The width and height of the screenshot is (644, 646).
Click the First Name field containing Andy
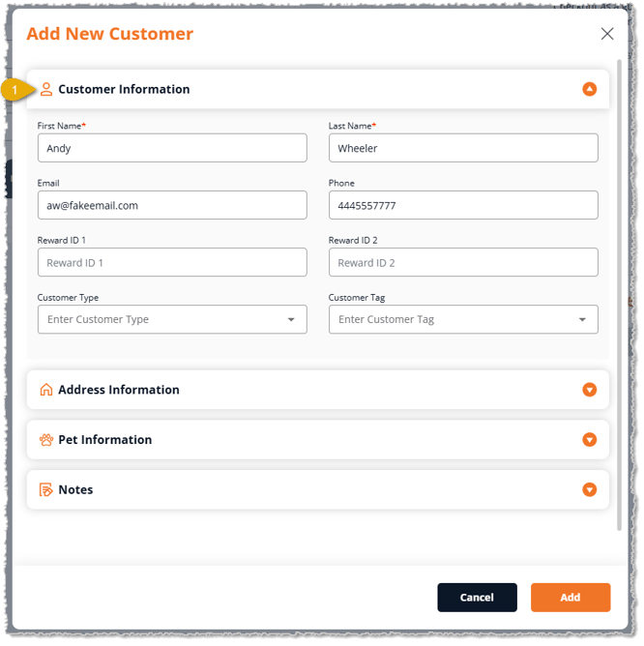click(172, 148)
